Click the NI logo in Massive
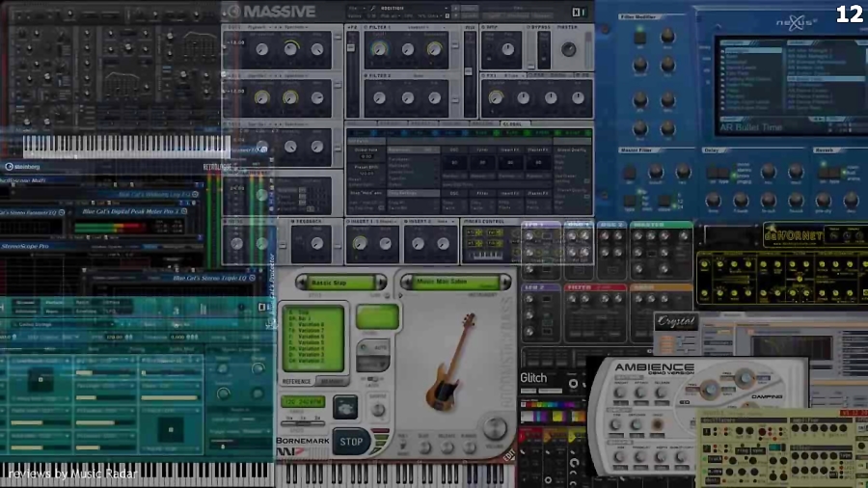The image size is (868, 488). pyautogui.click(x=579, y=12)
